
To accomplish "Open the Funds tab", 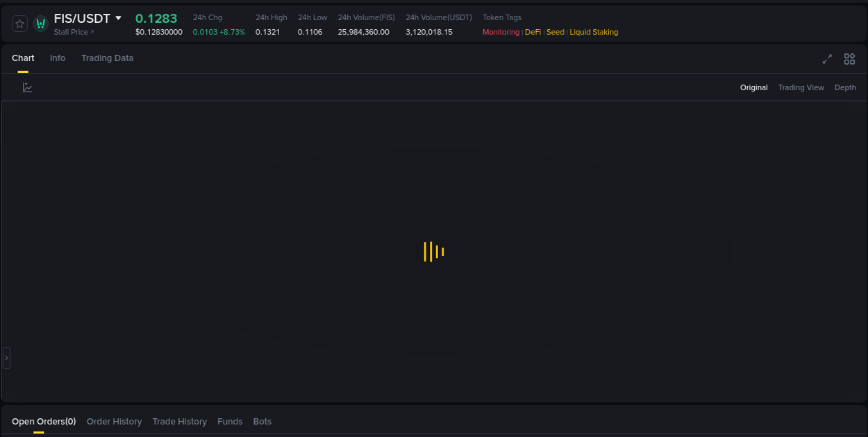I will [x=230, y=421].
